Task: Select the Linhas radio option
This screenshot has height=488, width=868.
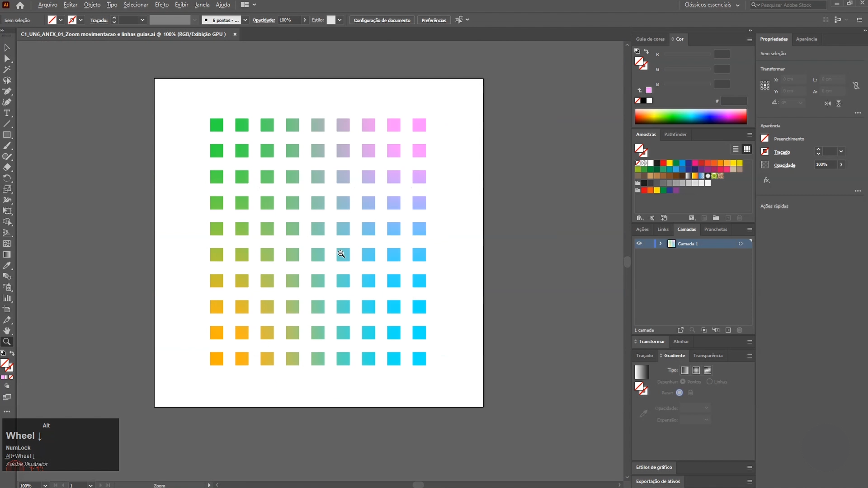Action: click(x=710, y=382)
